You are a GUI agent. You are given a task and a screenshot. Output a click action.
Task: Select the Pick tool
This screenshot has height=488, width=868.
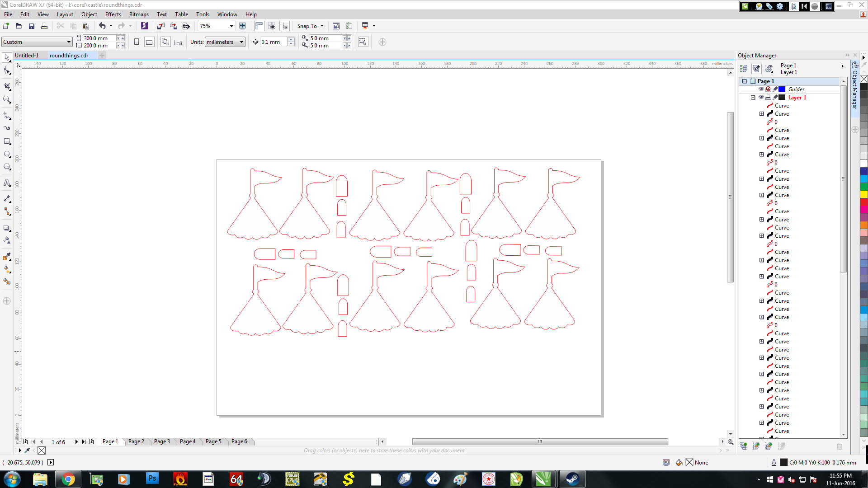7,58
